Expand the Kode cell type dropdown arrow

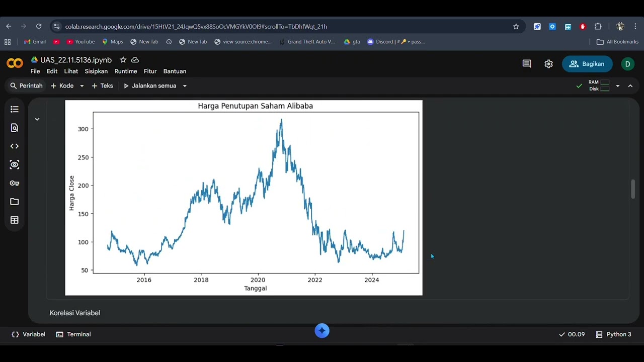click(x=82, y=86)
